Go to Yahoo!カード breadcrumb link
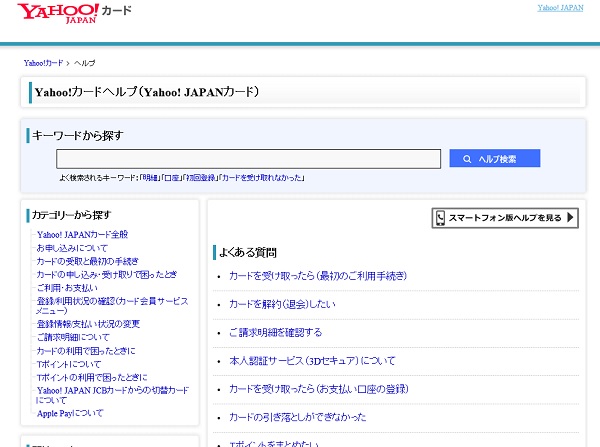Image resolution: width=600 pixels, height=447 pixels. (x=43, y=63)
